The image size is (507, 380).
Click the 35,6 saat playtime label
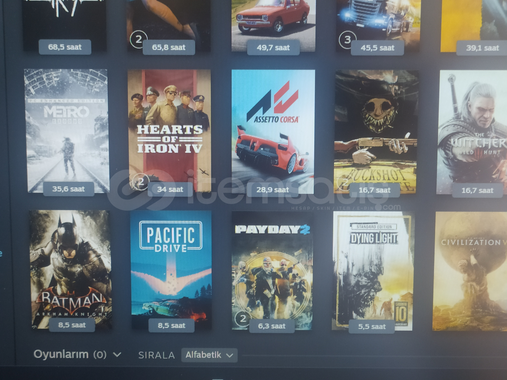tap(68, 189)
